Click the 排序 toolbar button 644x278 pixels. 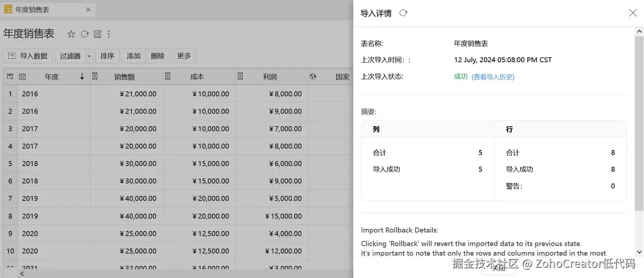(x=107, y=56)
